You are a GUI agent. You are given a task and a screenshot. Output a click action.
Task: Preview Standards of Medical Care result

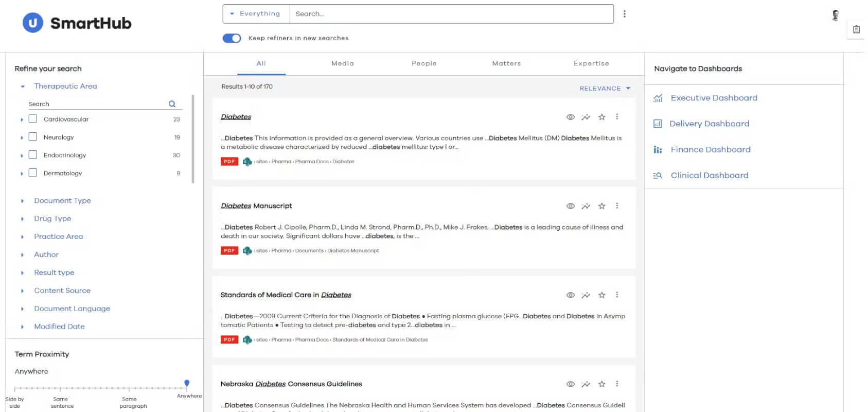(571, 295)
